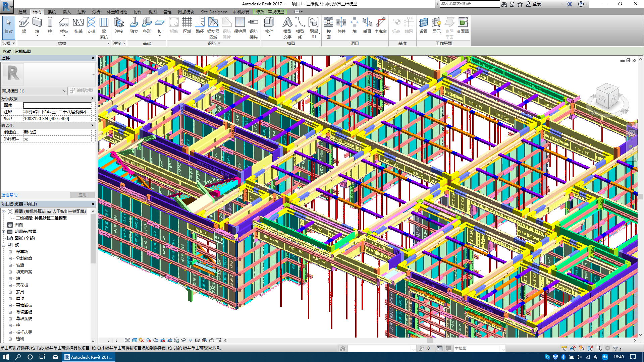The image size is (644, 362).
Task: Expand the 幕墙系统 family node
Action: [10, 319]
